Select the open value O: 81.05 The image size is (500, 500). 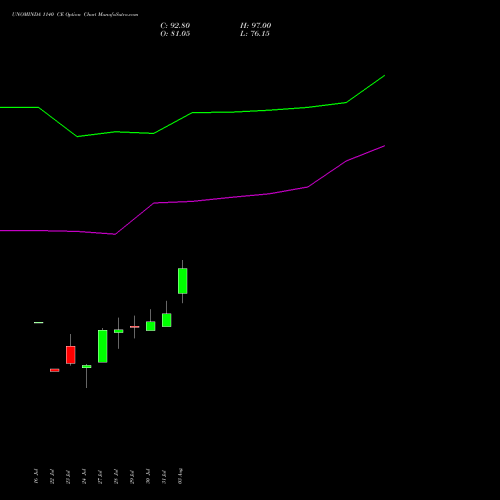pyautogui.click(x=175, y=34)
